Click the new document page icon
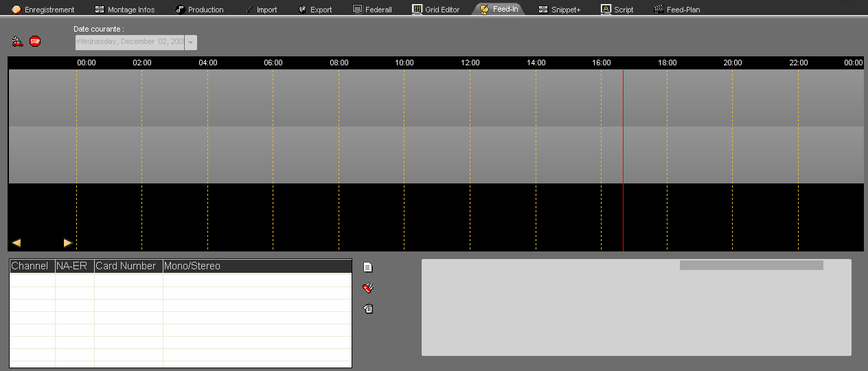The width and height of the screenshot is (868, 371). point(368,267)
